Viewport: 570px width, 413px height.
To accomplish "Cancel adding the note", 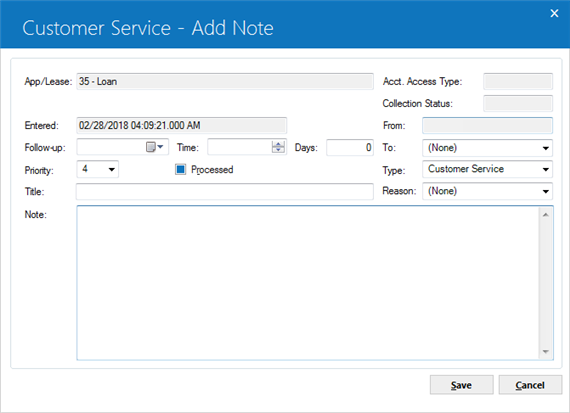I will click(530, 385).
